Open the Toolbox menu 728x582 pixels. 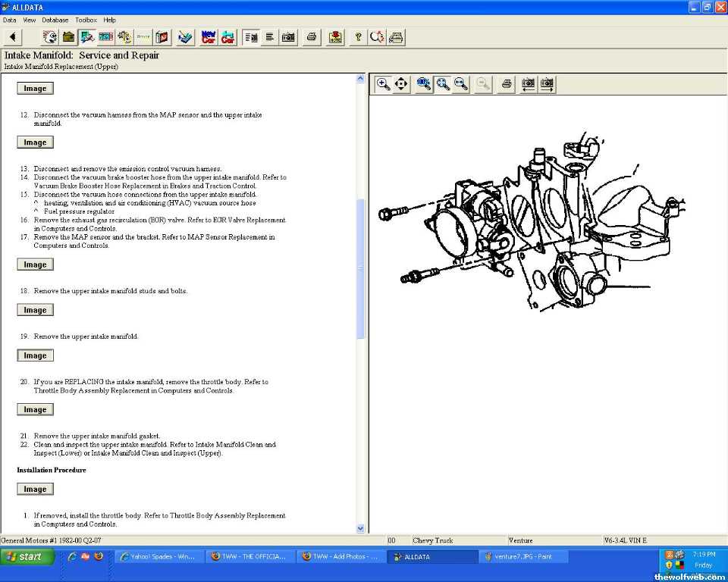(86, 20)
